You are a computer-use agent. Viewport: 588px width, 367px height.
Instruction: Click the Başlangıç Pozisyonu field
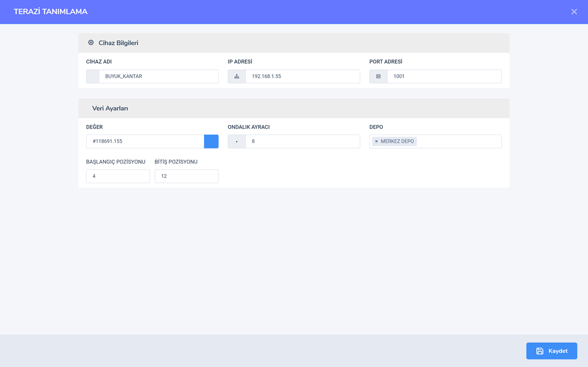point(118,176)
